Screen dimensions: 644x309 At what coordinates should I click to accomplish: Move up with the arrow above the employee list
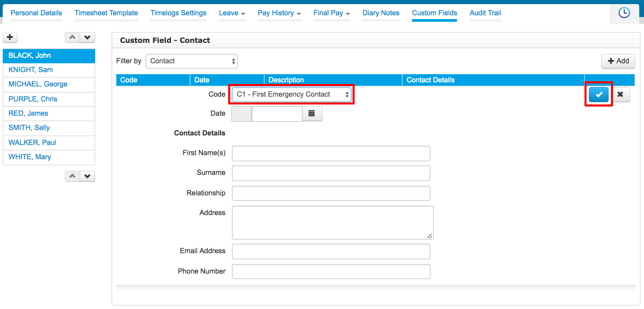(72, 37)
